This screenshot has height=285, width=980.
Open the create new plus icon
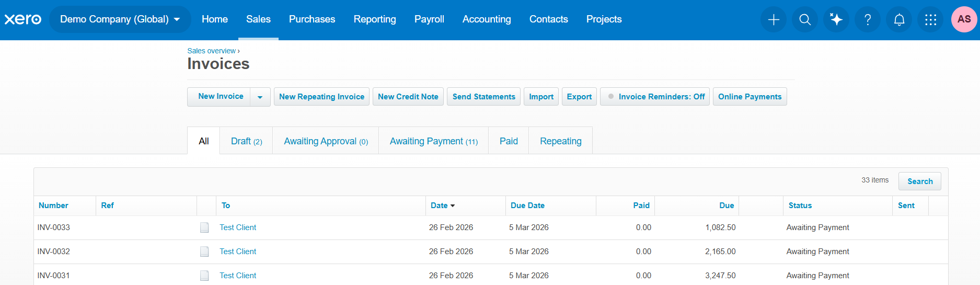coord(774,20)
